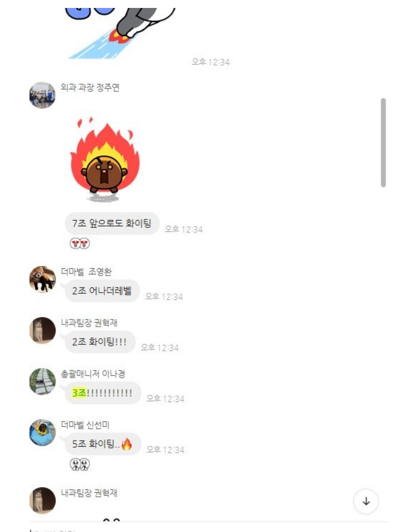Click sender name 더마벨 신선미
Viewport: 401px width, 532px height.
(x=85, y=425)
